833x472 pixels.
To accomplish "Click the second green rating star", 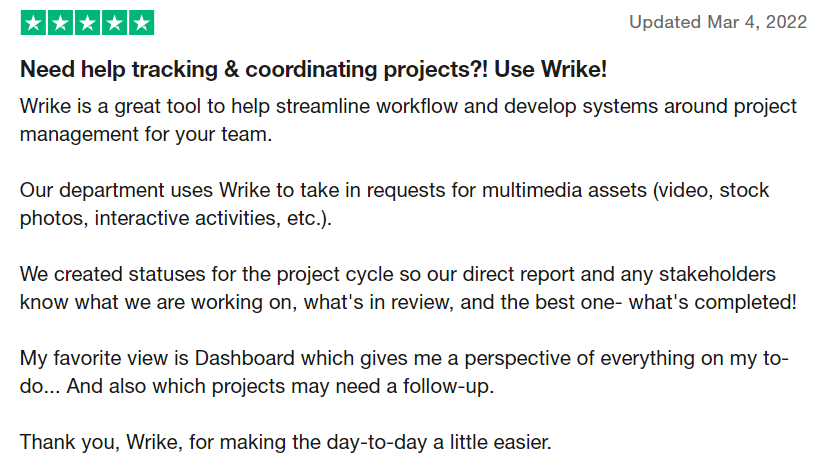I will [61, 23].
